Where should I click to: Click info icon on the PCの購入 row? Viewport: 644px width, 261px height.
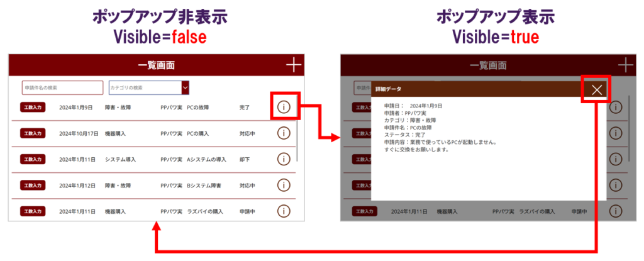284,133
